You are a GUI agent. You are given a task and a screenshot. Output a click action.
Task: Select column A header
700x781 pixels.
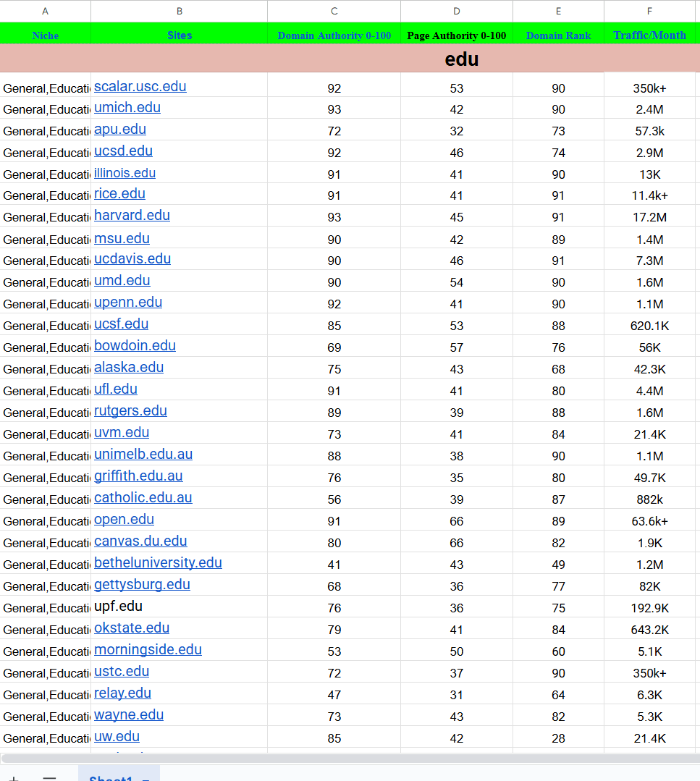coord(46,11)
